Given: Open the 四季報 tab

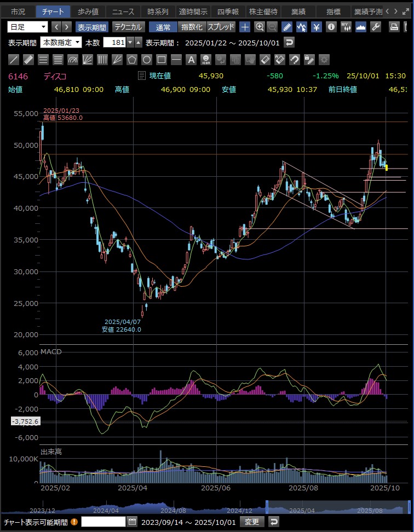Looking at the screenshot, I should click(228, 11).
